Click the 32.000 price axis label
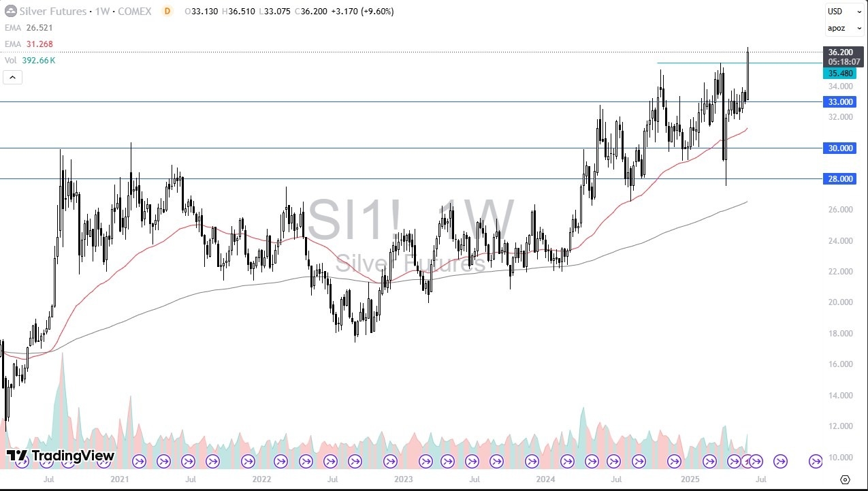This screenshot has height=491, width=868. tap(841, 117)
